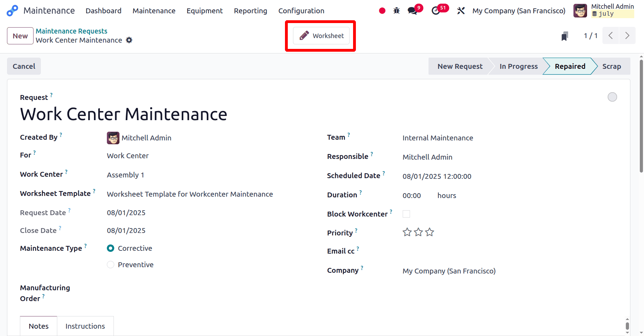The width and height of the screenshot is (644, 336).
Task: Open the Configuration menu
Action: click(301, 11)
